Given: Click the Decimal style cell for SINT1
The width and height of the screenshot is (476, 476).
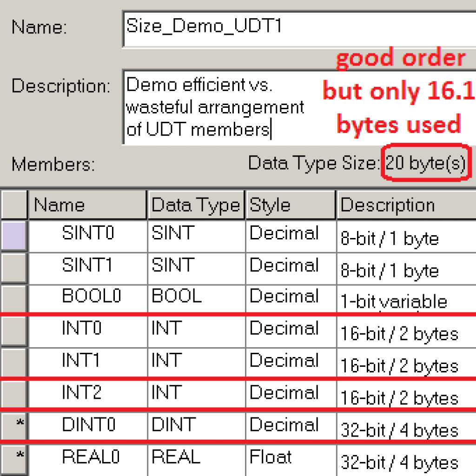Looking at the screenshot, I should click(291, 268).
